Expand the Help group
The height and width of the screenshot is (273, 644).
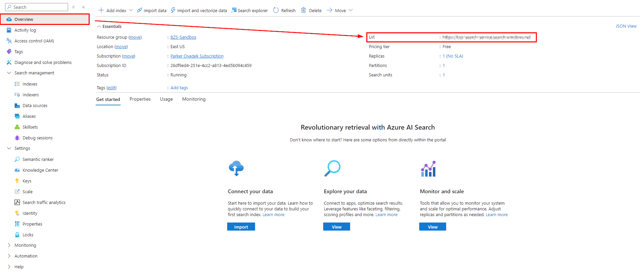click(x=9, y=267)
